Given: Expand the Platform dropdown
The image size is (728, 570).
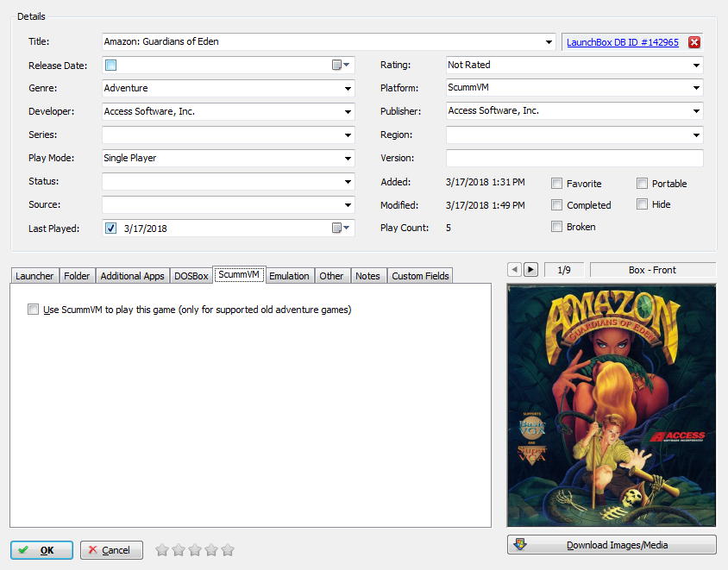Looking at the screenshot, I should tap(696, 87).
